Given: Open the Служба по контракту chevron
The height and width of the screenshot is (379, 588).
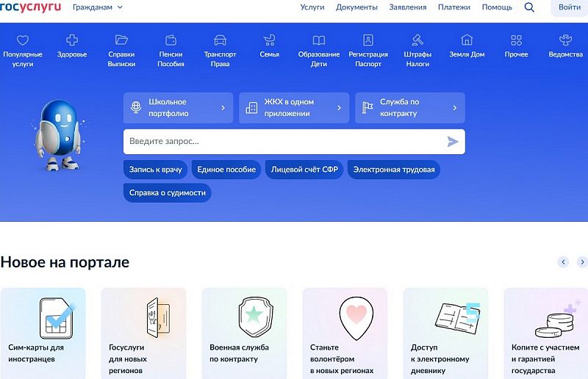Looking at the screenshot, I should click(x=455, y=107).
